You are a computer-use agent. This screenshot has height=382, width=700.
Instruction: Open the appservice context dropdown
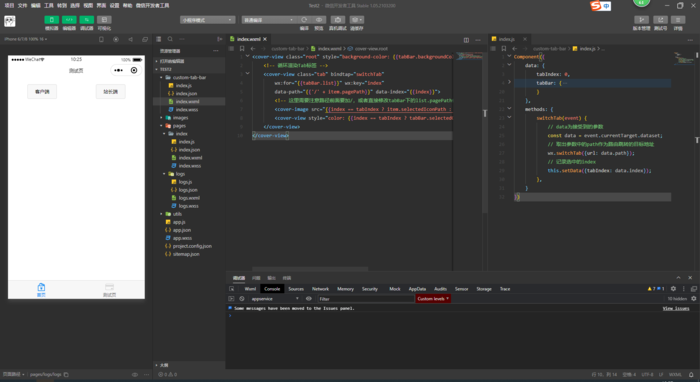click(275, 299)
